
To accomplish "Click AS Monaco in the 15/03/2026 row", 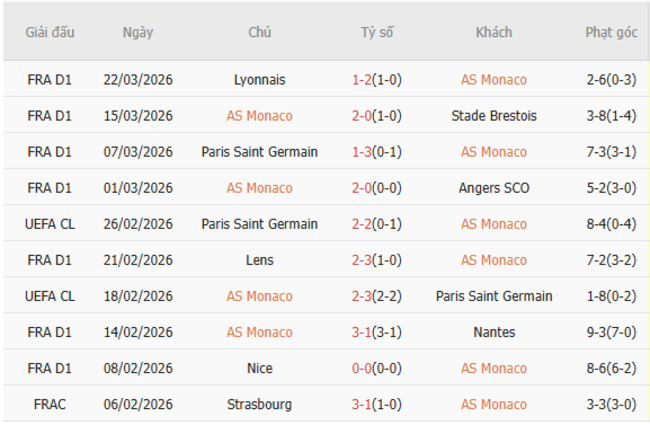I will (x=259, y=116).
